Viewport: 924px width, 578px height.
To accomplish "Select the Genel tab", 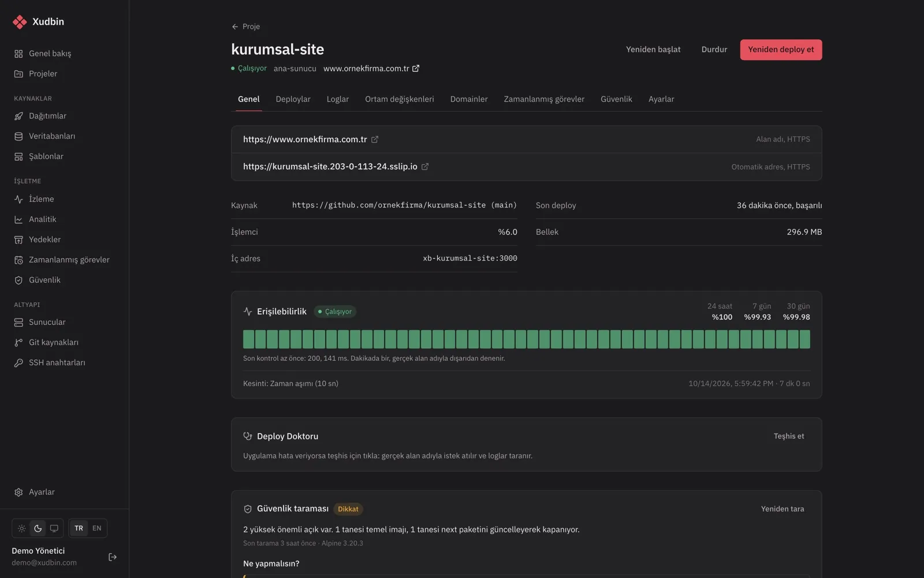I will pyautogui.click(x=249, y=99).
